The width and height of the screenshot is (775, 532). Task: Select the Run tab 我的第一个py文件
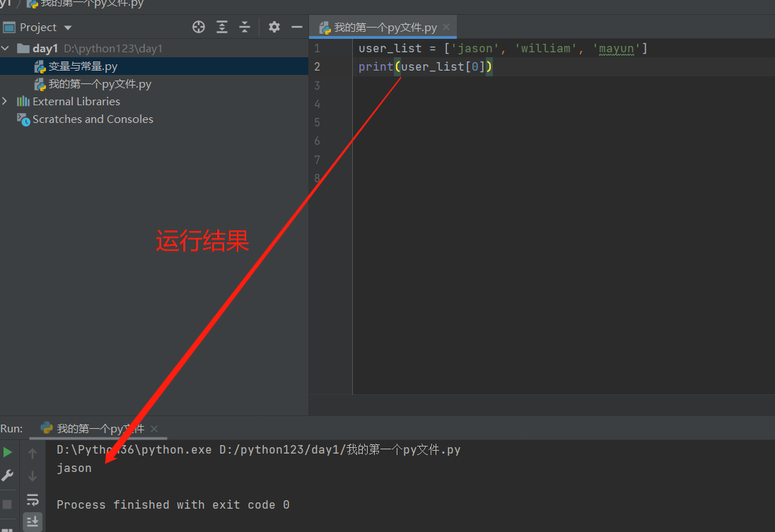point(99,428)
